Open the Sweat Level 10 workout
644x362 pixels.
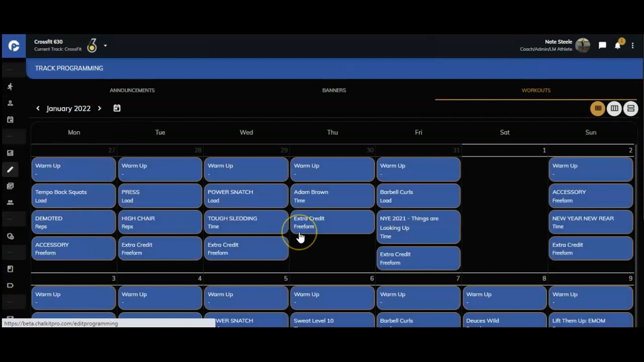point(332,320)
